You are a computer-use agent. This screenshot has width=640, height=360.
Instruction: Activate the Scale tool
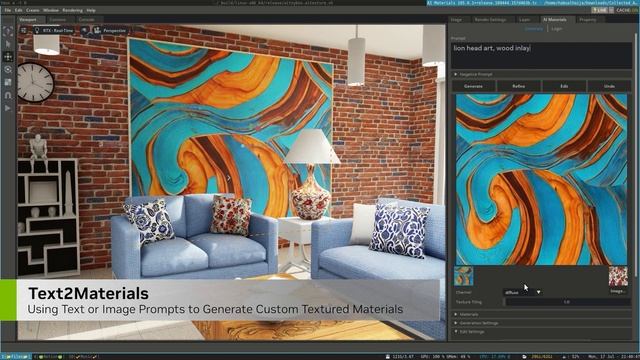8,82
